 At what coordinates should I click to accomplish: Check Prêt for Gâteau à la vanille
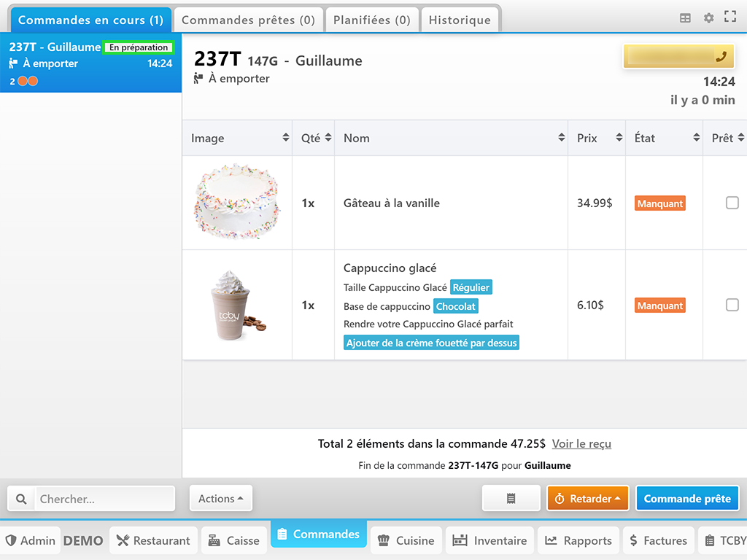coord(732,203)
